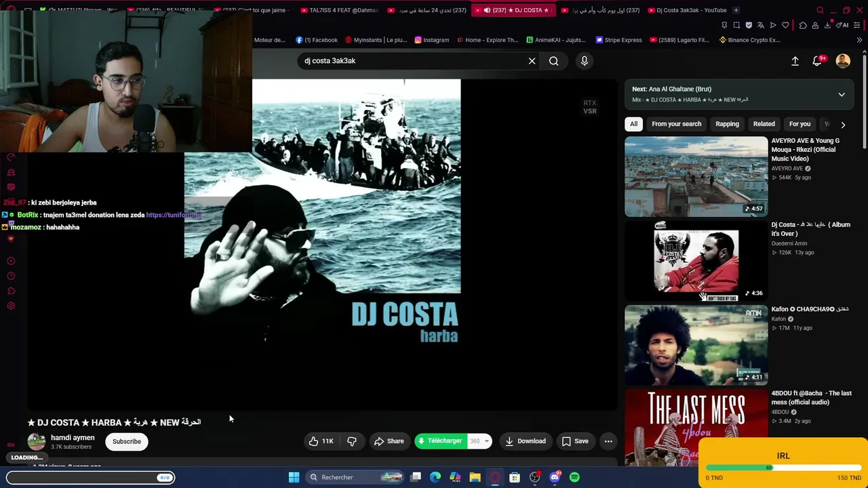Open the browser easy setup menu icon
Screen dimensions: 868x488
[858, 25]
